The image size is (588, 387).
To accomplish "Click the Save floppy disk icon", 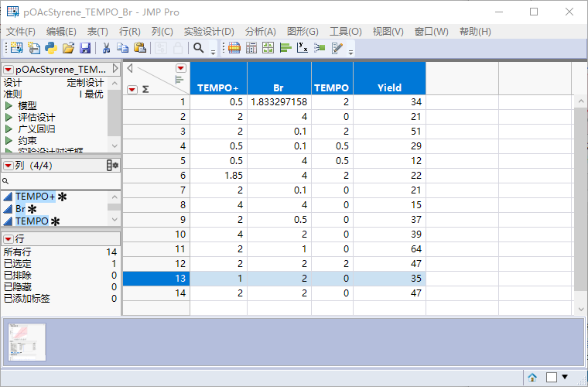I will [x=85, y=48].
